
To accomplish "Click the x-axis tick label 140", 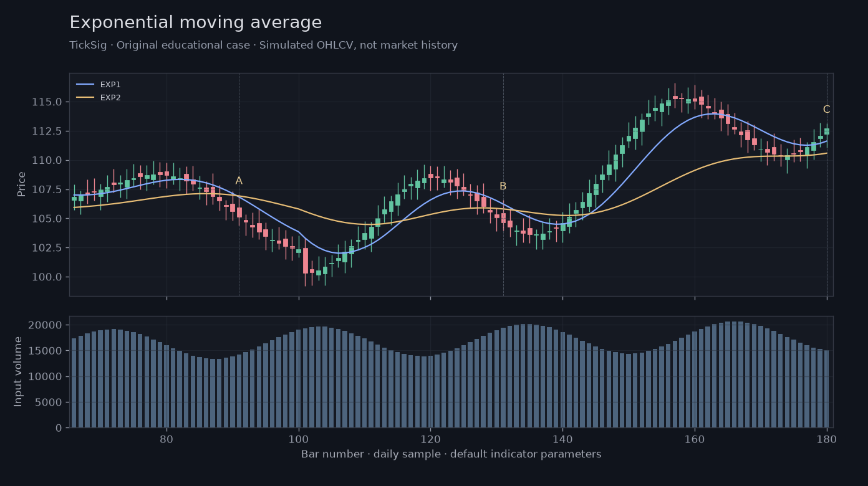I will (562, 439).
